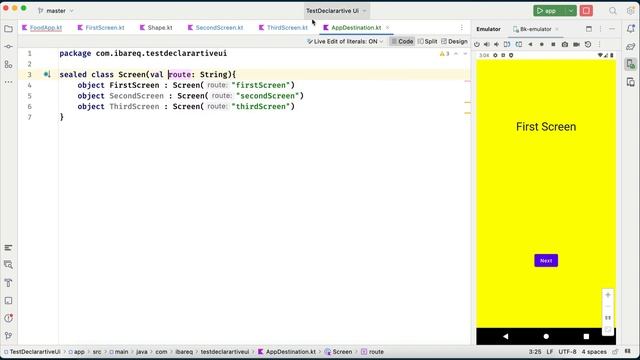
Task: Click the warnings count indicator
Action: click(x=444, y=53)
